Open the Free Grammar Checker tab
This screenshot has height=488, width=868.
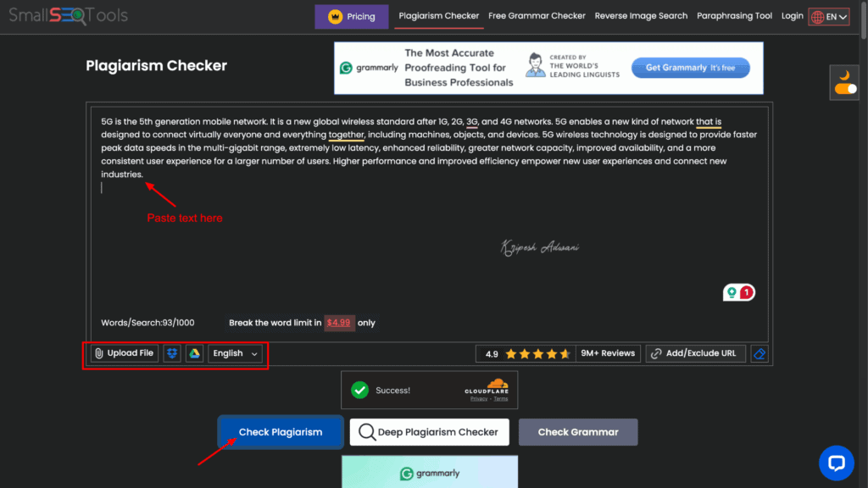click(x=537, y=15)
